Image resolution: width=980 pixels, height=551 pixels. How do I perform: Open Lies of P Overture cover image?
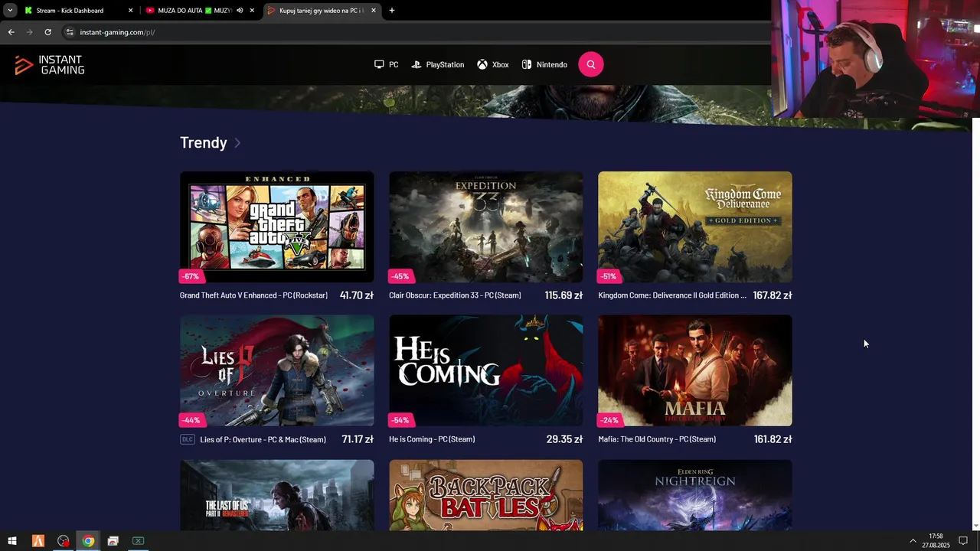277,370
